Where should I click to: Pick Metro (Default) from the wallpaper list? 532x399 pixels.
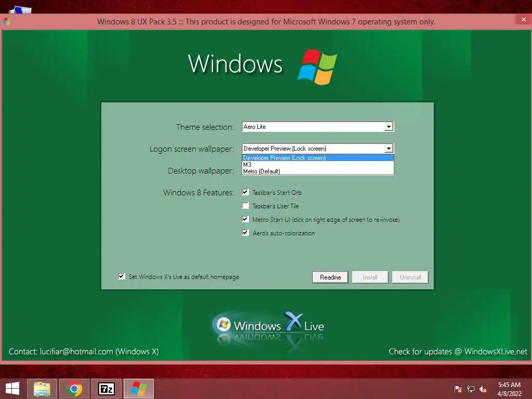click(318, 171)
